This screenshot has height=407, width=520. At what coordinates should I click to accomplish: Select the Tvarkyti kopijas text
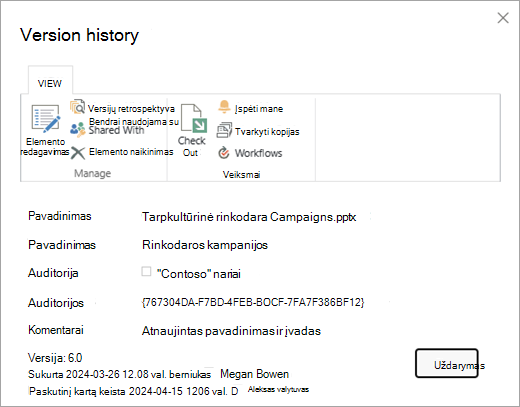[267, 132]
